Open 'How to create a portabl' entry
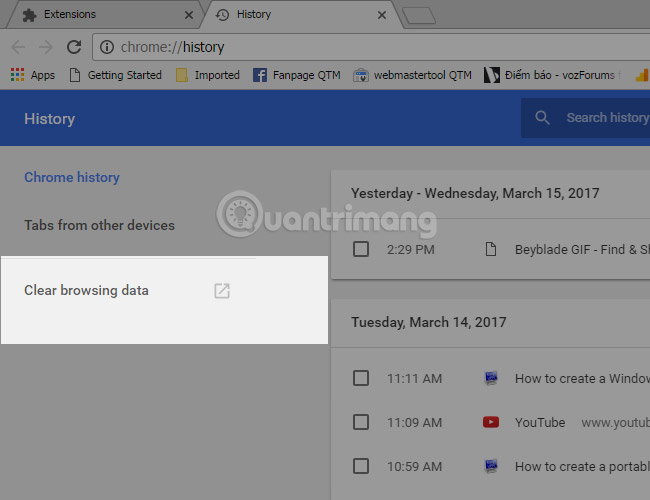This screenshot has height=500, width=650. click(582, 466)
